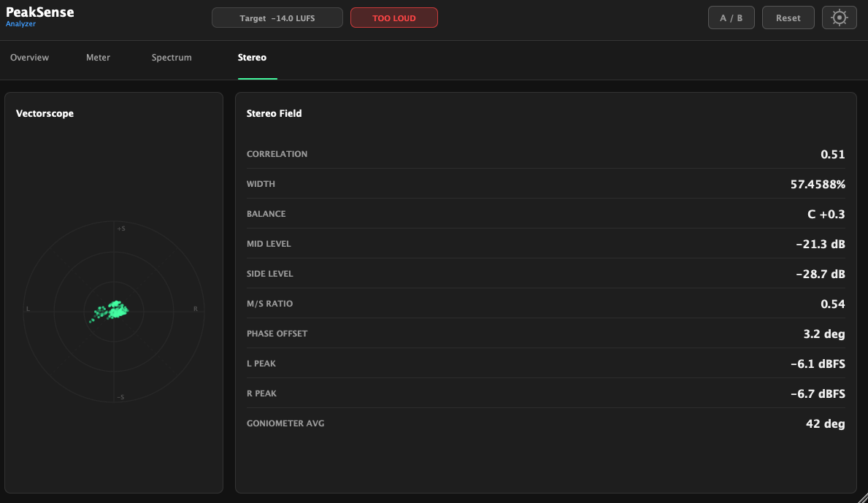This screenshot has width=868, height=503.
Task: Switch to the Meter tab
Action: [x=98, y=58]
